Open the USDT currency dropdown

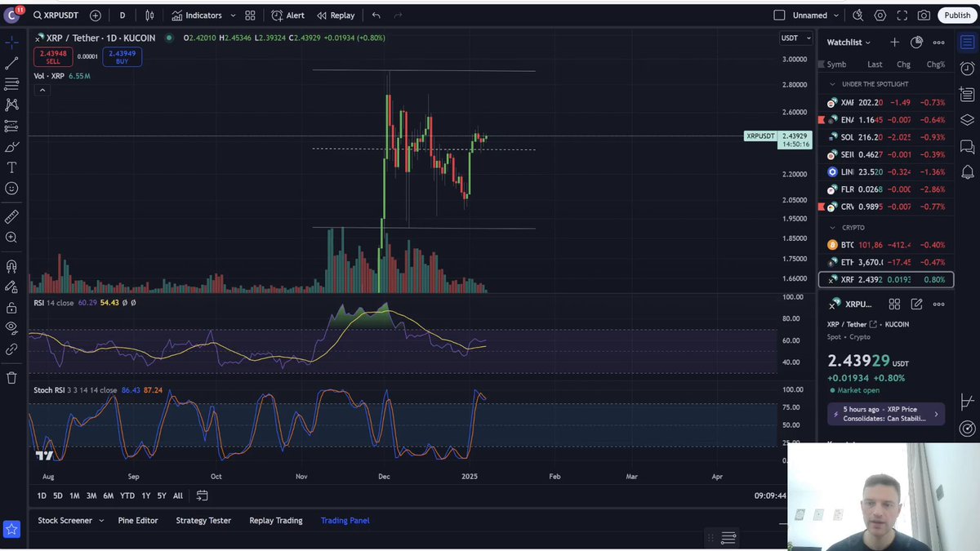pyautogui.click(x=796, y=38)
